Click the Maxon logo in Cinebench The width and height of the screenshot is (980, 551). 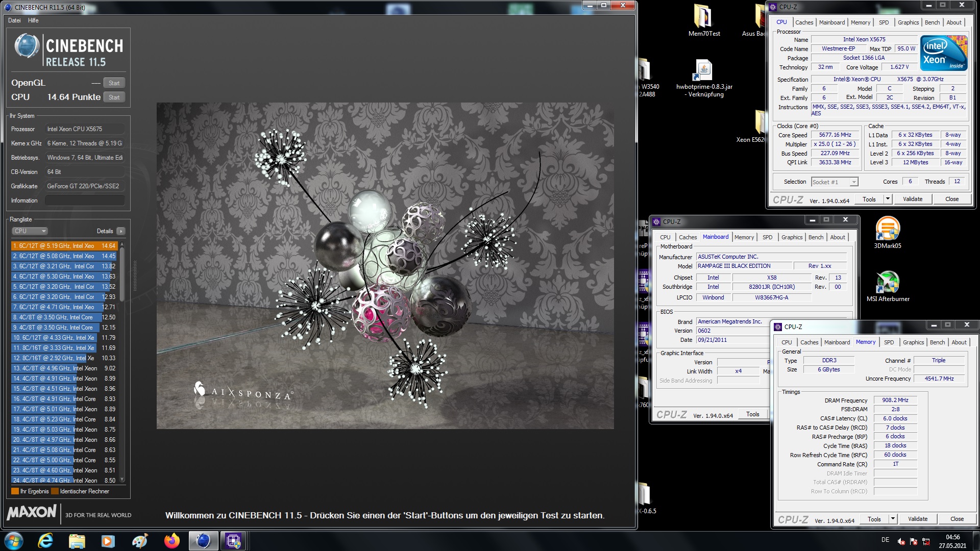tap(32, 513)
